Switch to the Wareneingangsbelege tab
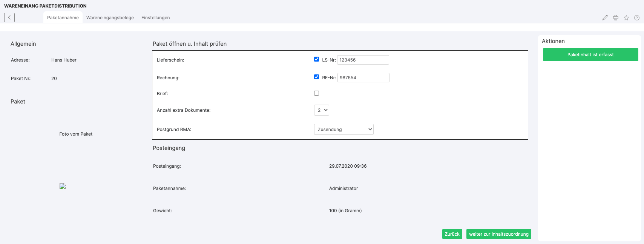The image size is (644, 244). pos(110,18)
